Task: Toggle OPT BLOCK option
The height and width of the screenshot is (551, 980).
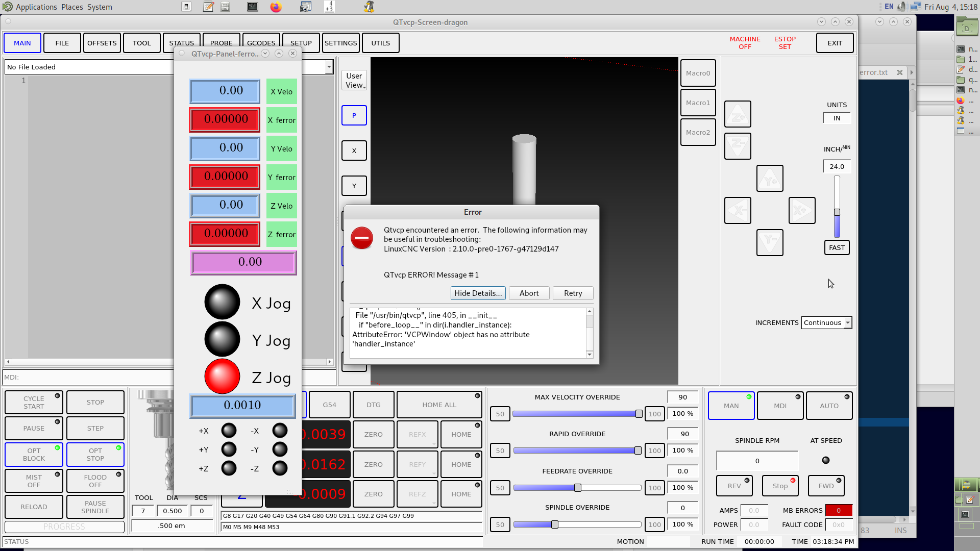Action: (x=34, y=455)
